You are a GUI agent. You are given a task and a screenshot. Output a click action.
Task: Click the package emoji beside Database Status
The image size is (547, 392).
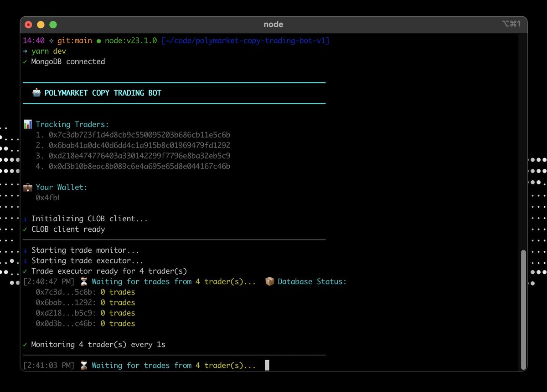[269, 281]
